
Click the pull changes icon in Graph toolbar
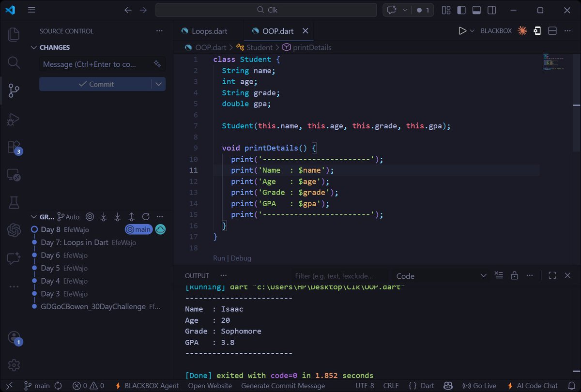[117, 217]
